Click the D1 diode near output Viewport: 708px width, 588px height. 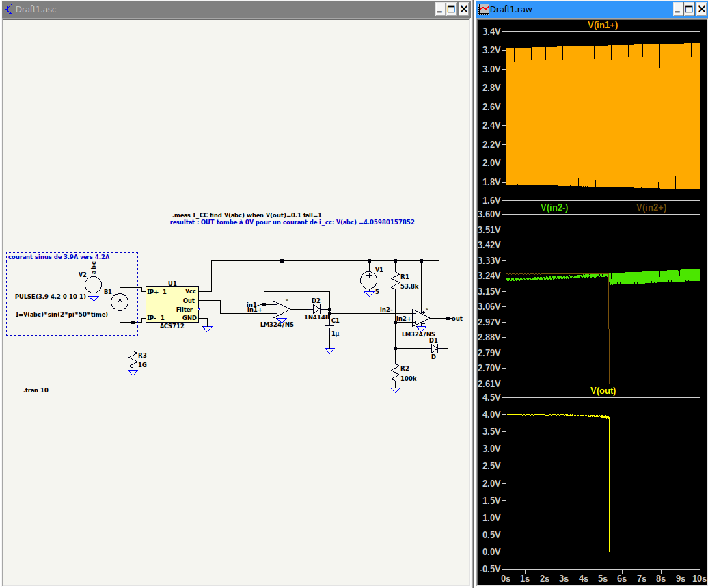(x=434, y=348)
